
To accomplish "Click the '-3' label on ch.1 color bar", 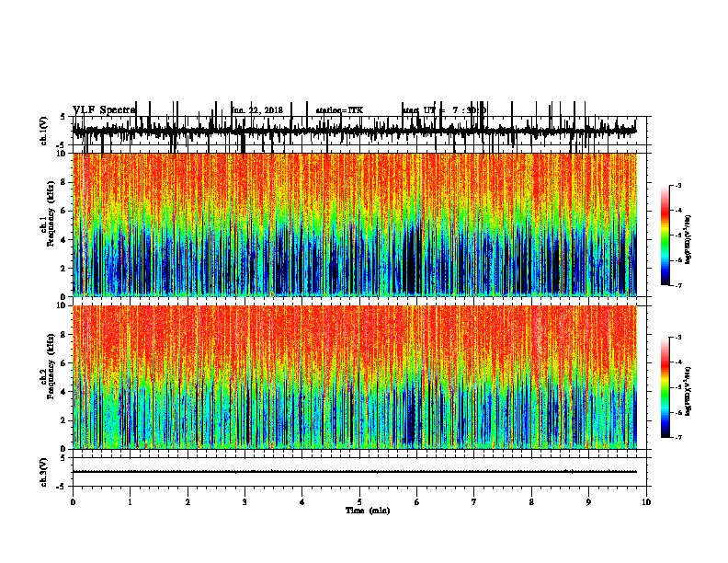I will click(677, 186).
